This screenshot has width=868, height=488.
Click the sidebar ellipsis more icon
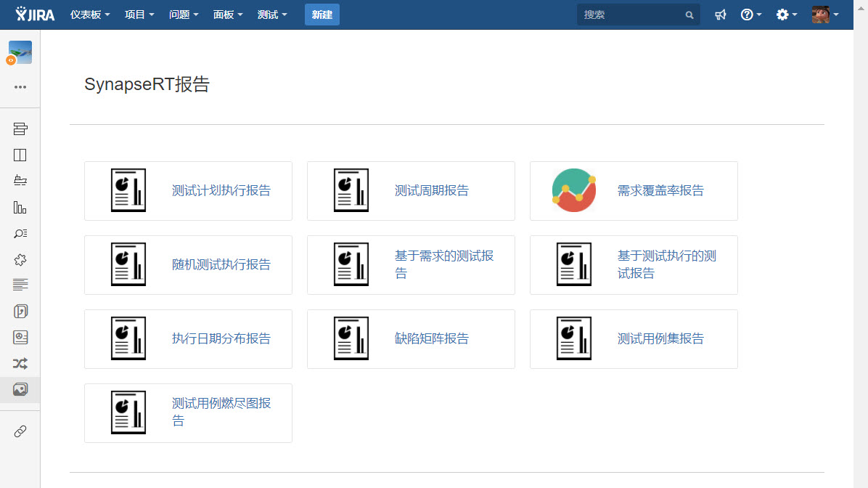pyautogui.click(x=20, y=87)
